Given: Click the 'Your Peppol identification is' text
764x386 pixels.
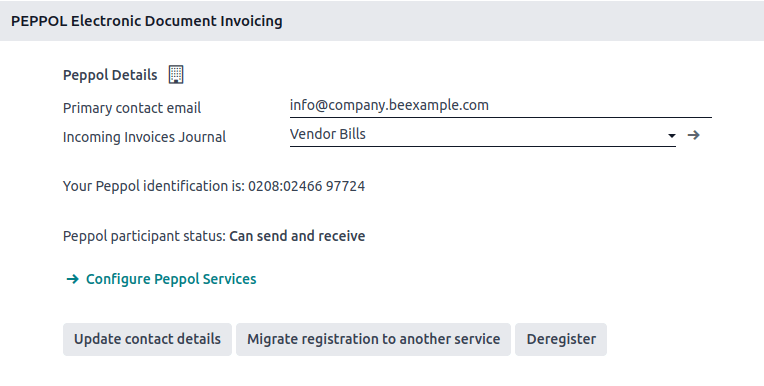Looking at the screenshot, I should [154, 186].
